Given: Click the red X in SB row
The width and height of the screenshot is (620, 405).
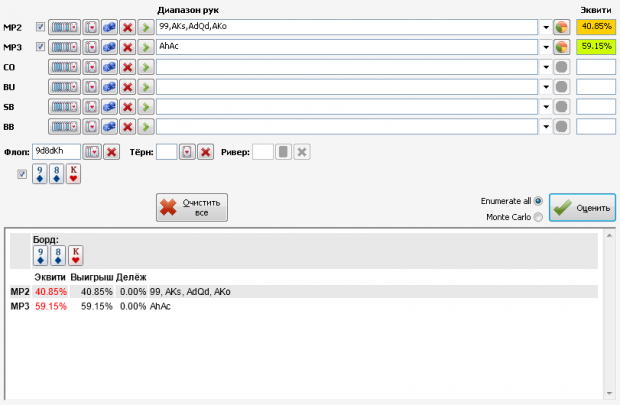Looking at the screenshot, I should (127, 107).
